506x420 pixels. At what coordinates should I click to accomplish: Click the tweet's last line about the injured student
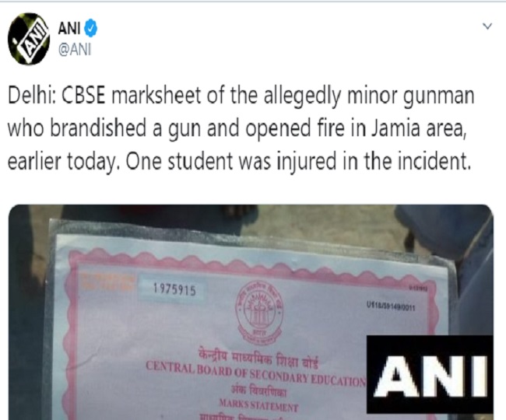click(x=238, y=161)
